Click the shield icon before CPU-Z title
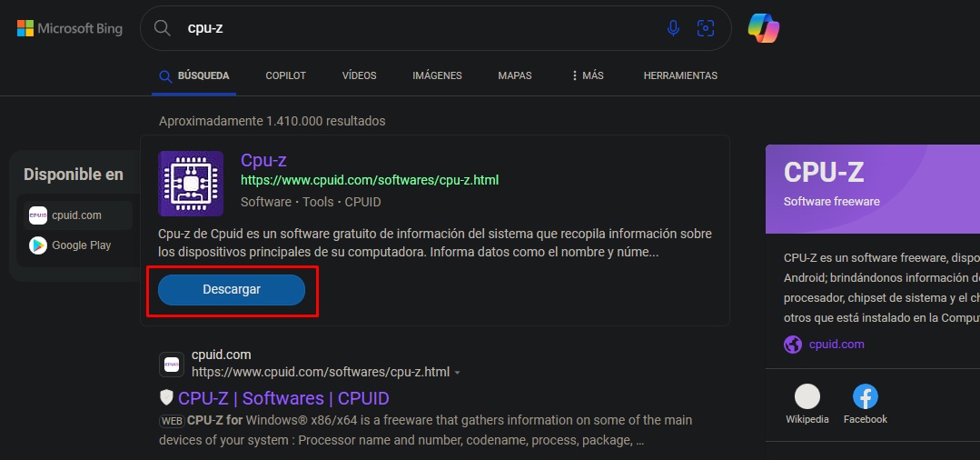The height and width of the screenshot is (460, 980). [x=166, y=397]
